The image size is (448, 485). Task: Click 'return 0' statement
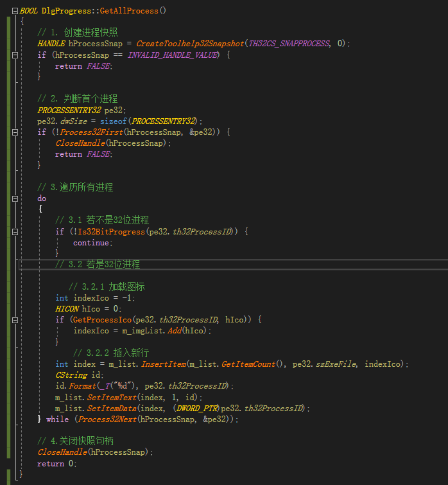(x=56, y=464)
